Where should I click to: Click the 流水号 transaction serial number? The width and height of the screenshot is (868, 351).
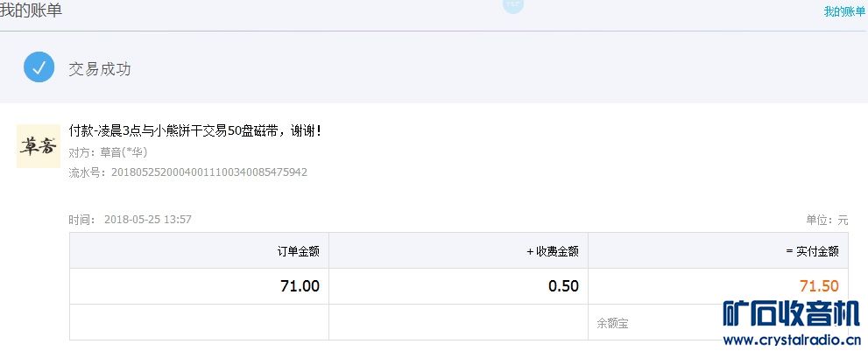tap(208, 172)
